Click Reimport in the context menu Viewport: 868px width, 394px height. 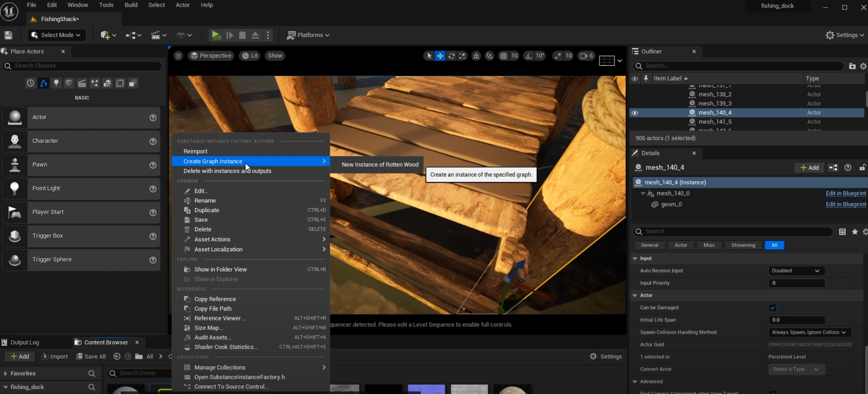[x=195, y=151]
